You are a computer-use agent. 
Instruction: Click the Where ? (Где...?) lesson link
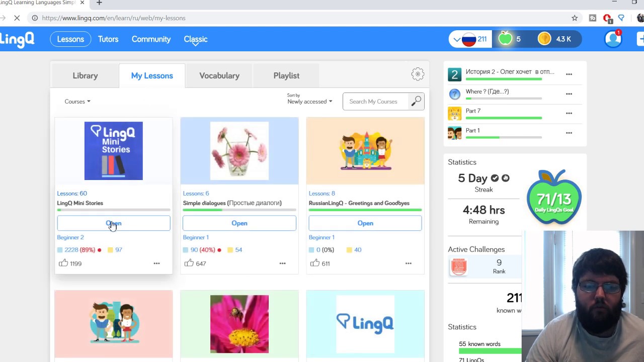coord(487,92)
